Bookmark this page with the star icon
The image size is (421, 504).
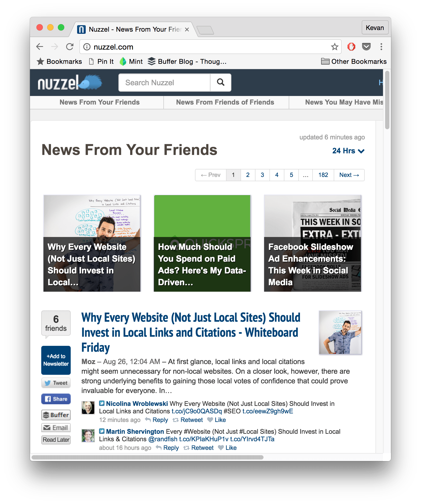click(x=334, y=47)
